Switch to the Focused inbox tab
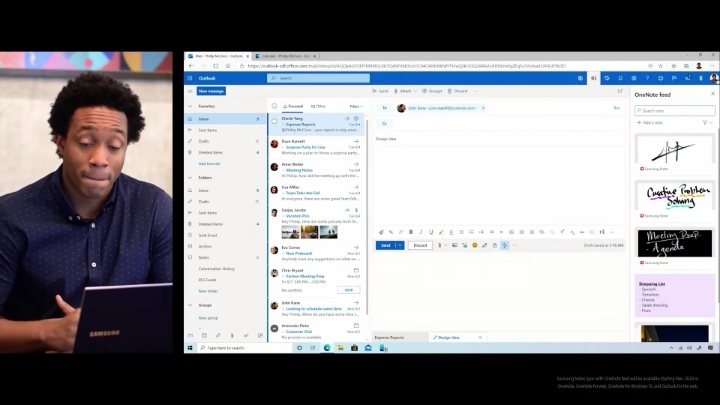Viewport: 720px width, 405px height. [x=292, y=106]
